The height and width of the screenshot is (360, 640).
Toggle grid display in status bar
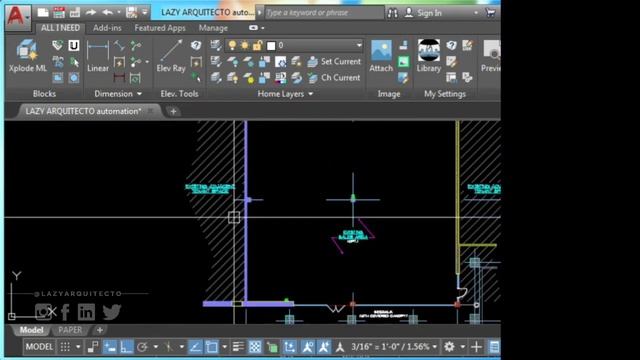[65, 347]
